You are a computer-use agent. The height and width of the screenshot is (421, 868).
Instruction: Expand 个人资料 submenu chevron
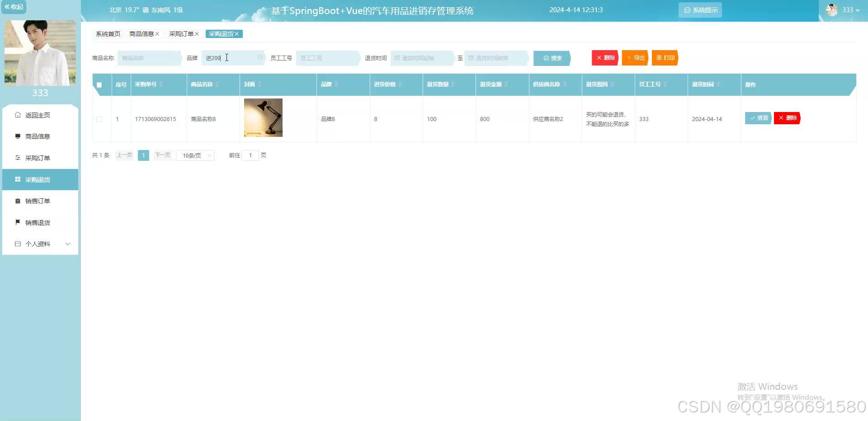(68, 244)
